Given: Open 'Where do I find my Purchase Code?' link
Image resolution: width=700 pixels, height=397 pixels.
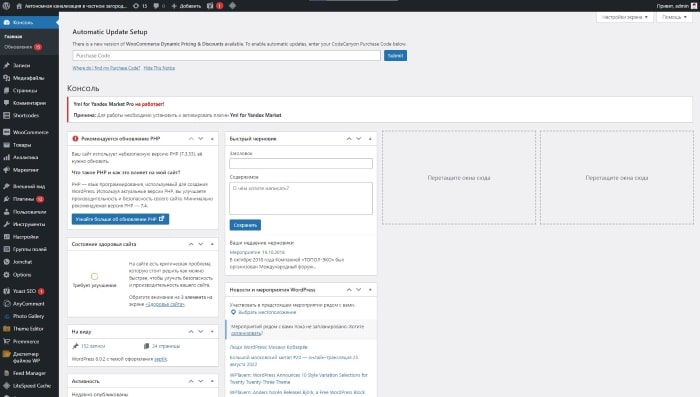Looking at the screenshot, I should tap(106, 68).
